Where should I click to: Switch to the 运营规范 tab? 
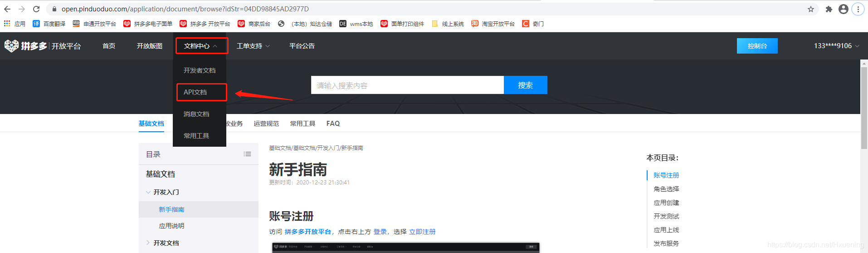pos(266,124)
